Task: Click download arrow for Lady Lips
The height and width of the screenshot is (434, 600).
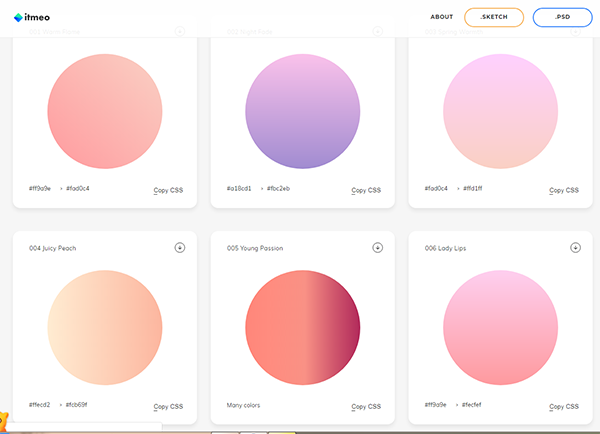Action: tap(575, 248)
